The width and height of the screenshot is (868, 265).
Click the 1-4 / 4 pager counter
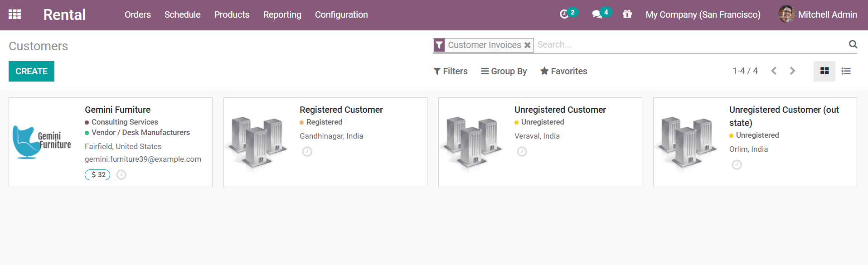click(745, 71)
